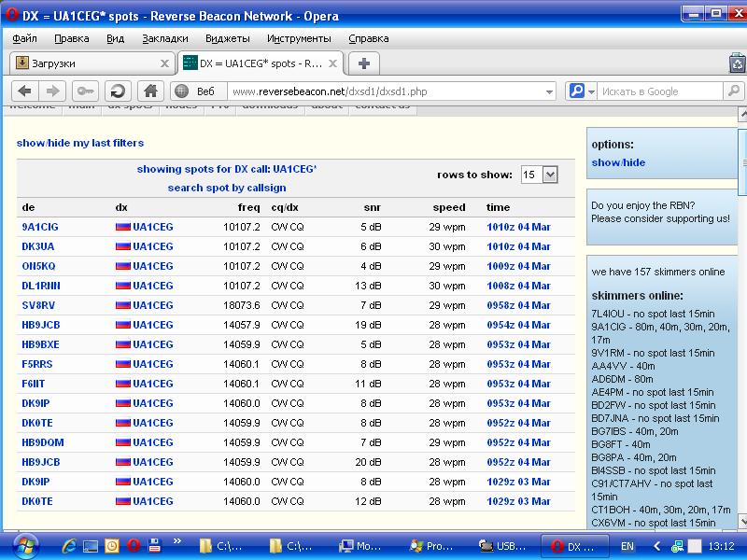747x560 pixels.
Task: Open the address bar history dropdown
Action: 549,91
